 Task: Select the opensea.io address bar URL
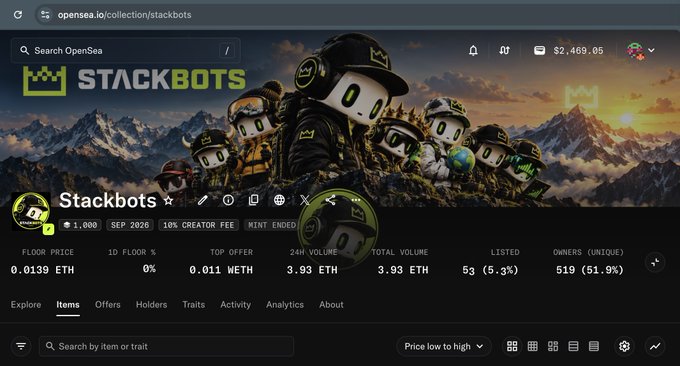coord(124,15)
